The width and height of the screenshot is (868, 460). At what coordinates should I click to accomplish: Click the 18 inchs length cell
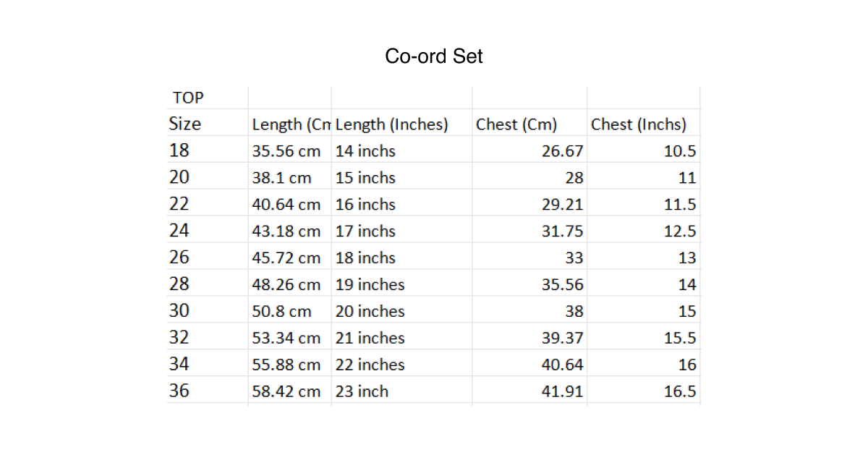point(366,258)
